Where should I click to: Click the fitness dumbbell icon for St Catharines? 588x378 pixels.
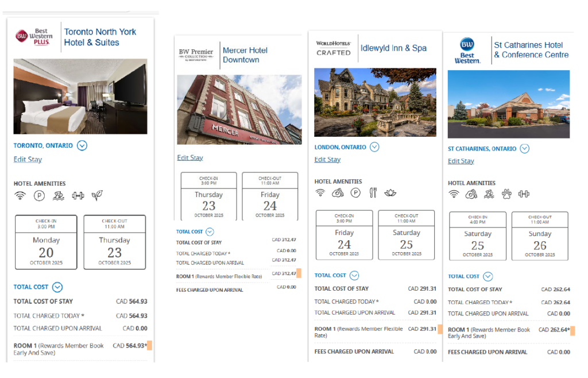(x=524, y=194)
